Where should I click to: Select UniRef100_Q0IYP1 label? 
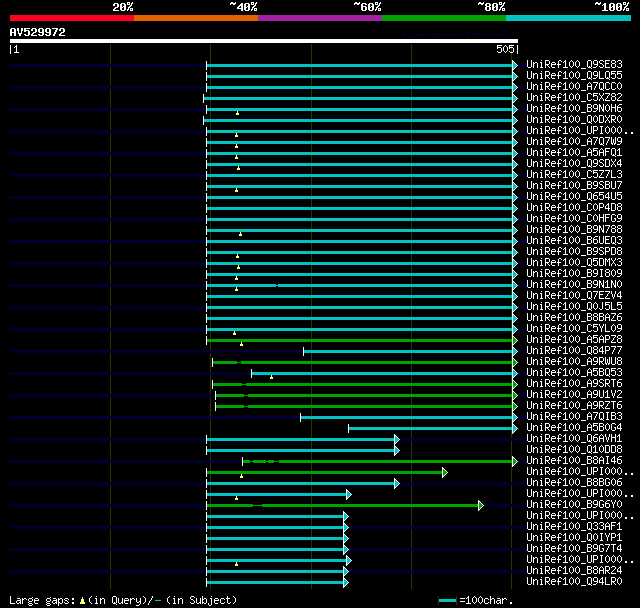574,538
